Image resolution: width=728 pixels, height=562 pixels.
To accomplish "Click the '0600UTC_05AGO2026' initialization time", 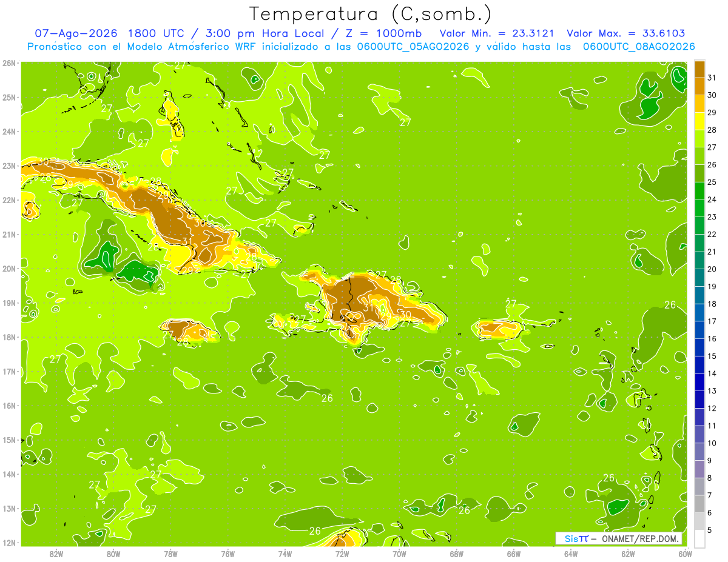I will pyautogui.click(x=413, y=47).
